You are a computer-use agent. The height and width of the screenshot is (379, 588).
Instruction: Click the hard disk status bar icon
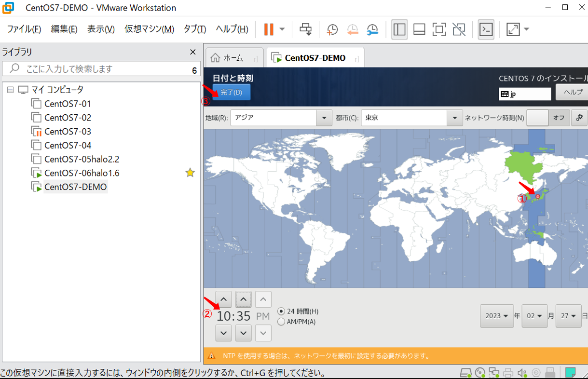tap(466, 373)
